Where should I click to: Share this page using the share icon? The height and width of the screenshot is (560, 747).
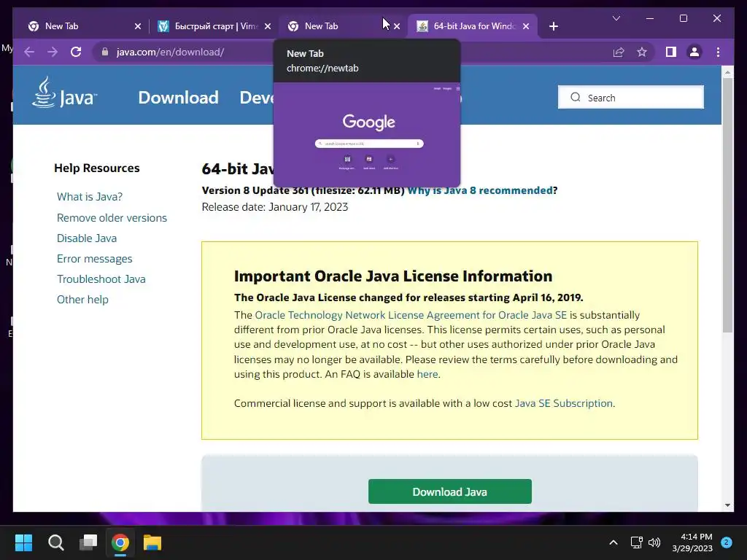pyautogui.click(x=619, y=52)
